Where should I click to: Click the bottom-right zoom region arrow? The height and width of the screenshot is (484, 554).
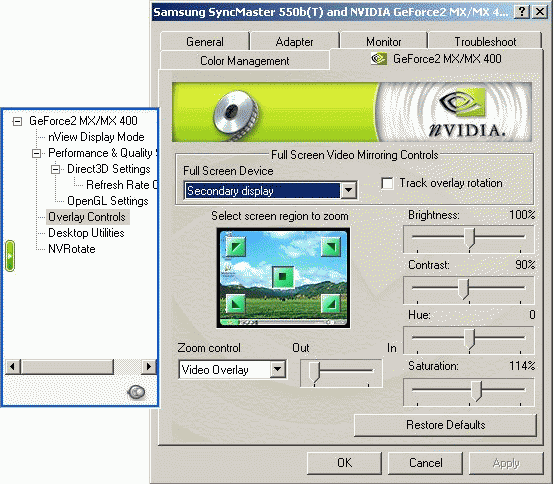331,303
